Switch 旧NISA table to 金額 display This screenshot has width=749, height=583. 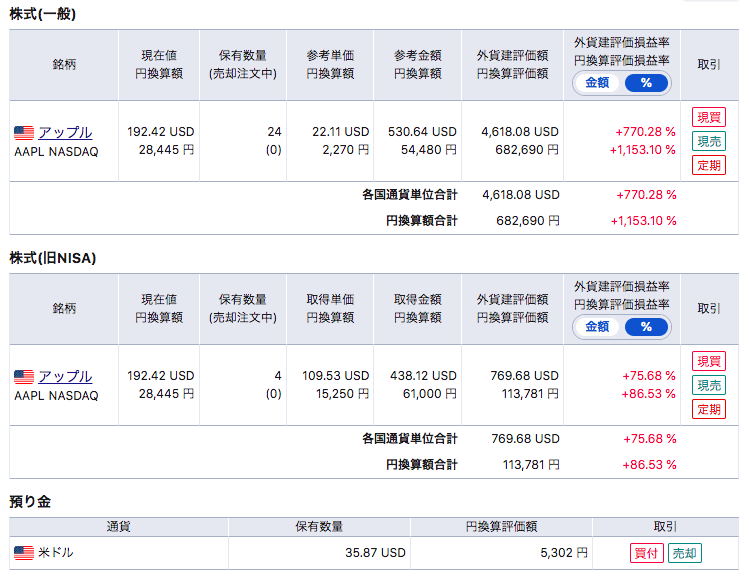(597, 327)
